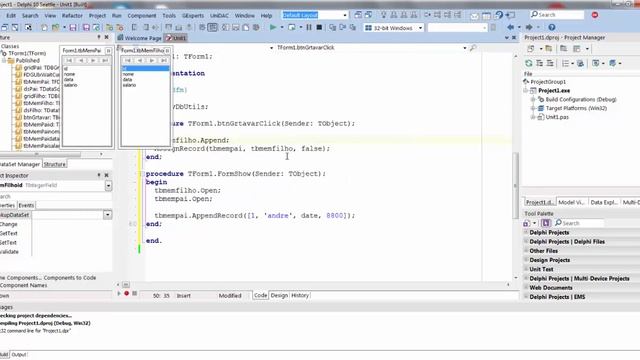Navigate back with the blue left arrow
Image resolution: width=640 pixels, height=360 pixels.
pos(510,27)
